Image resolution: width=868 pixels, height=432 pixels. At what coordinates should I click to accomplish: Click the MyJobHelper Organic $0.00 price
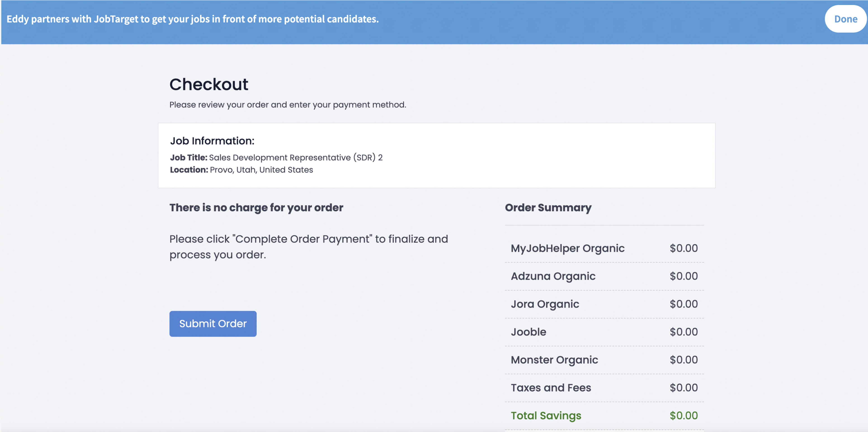684,248
